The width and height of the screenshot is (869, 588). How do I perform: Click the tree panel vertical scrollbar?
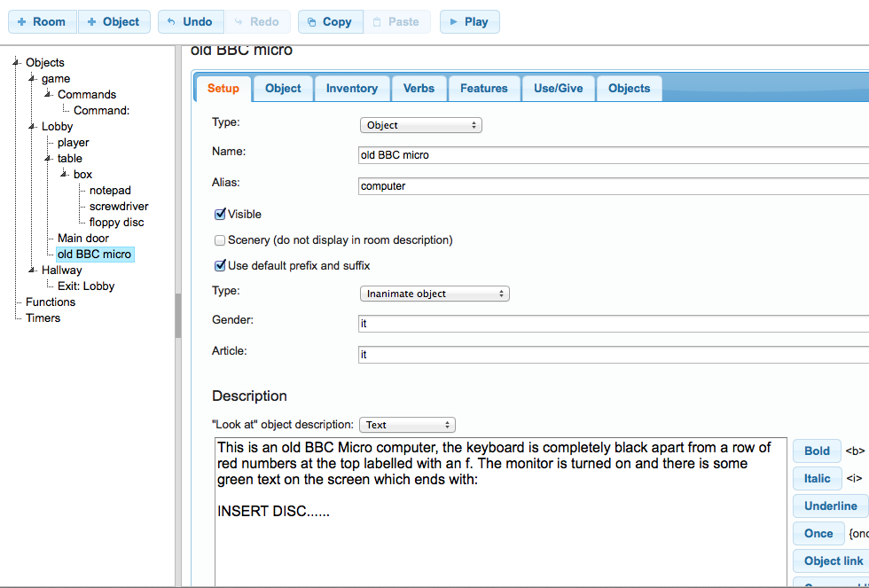coord(177,315)
